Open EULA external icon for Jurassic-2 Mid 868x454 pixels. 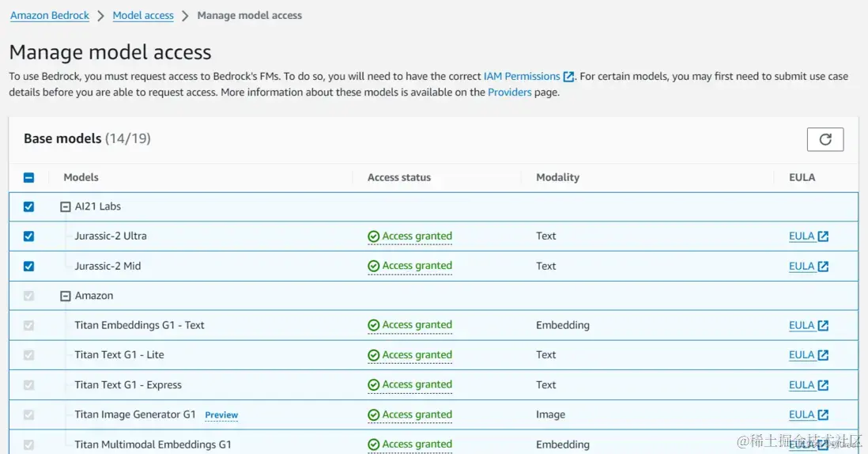click(x=823, y=267)
